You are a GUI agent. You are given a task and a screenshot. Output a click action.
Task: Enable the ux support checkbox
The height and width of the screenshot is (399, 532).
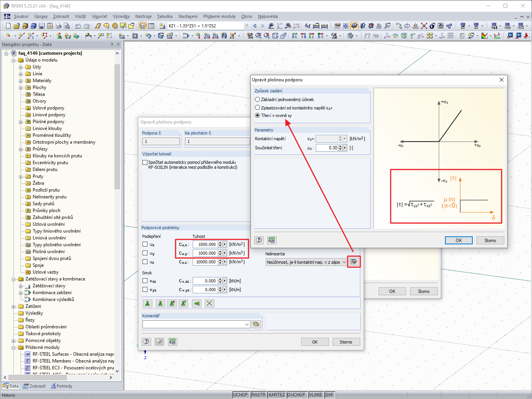click(145, 244)
